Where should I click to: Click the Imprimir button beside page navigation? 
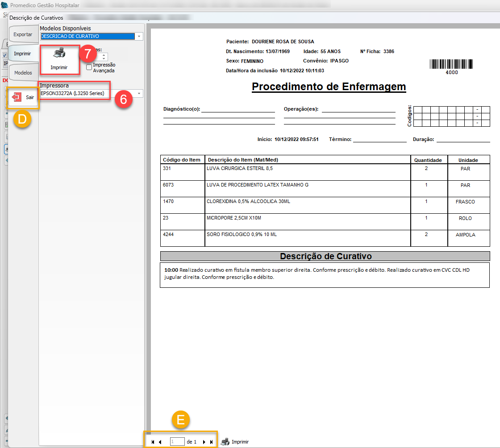pos(235,442)
